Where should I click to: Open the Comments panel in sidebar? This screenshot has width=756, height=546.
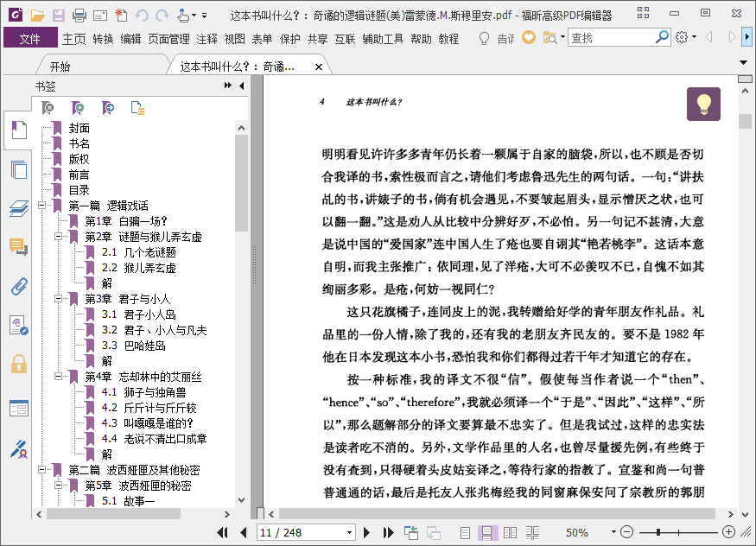tap(18, 247)
